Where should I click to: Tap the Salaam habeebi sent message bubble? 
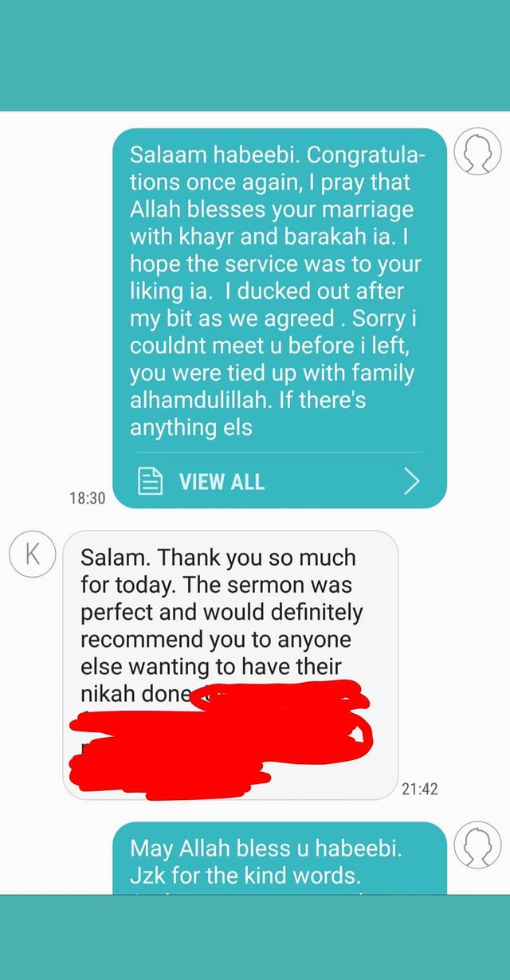coord(280,318)
